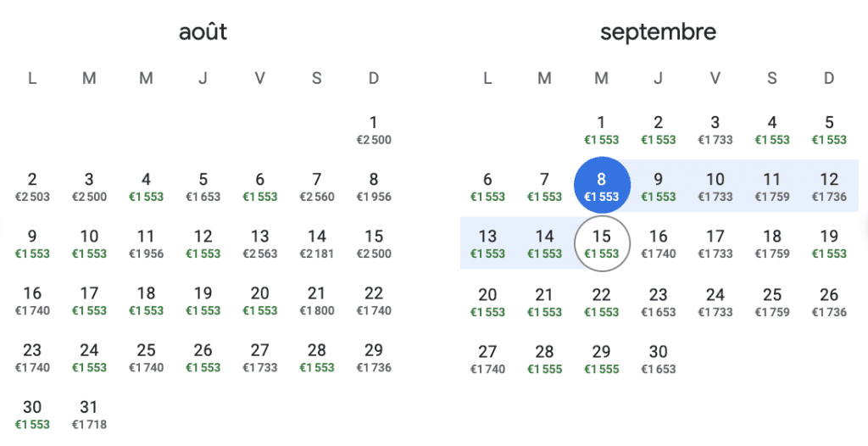Pick August 5 priced €1 653
This screenshot has width=868, height=446.
203,187
